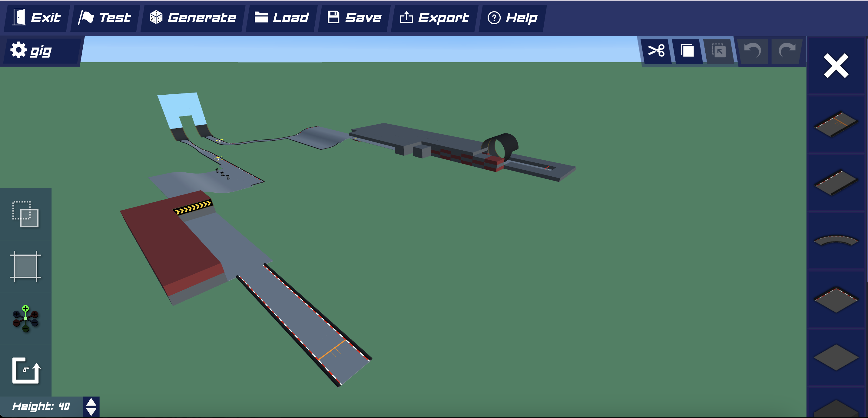868x418 pixels.
Task: Save the current track
Action: [x=354, y=18]
